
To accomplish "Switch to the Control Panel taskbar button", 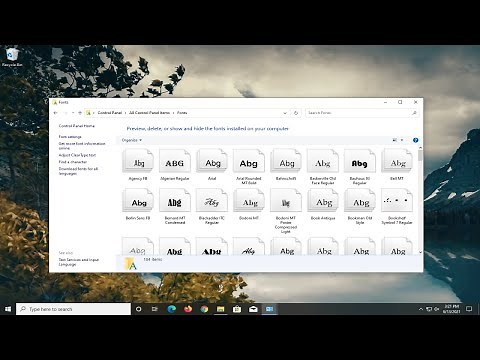I will 269,309.
